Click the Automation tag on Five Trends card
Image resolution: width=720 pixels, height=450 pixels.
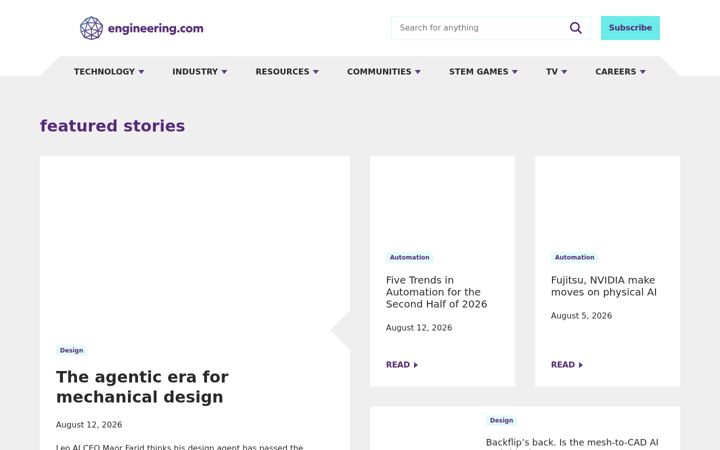coord(410,258)
